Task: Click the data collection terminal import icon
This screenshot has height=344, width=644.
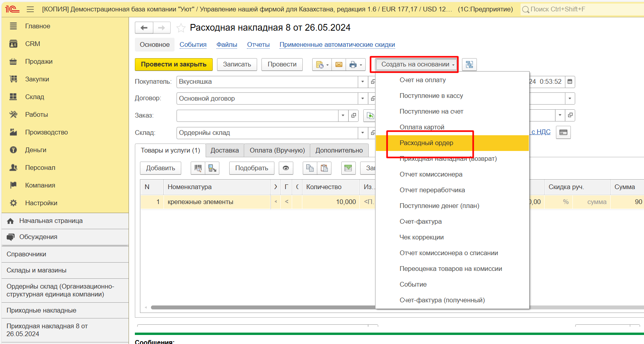Action: [212, 168]
